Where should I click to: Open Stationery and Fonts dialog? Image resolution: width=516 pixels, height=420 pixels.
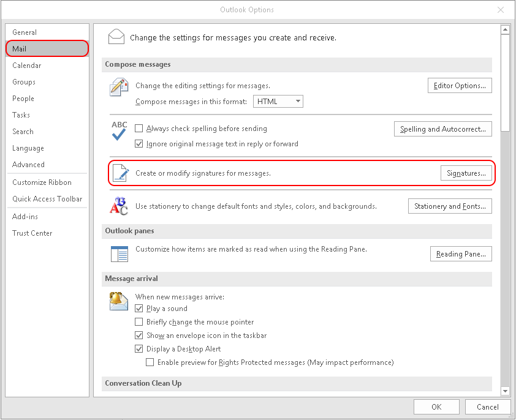(450, 206)
